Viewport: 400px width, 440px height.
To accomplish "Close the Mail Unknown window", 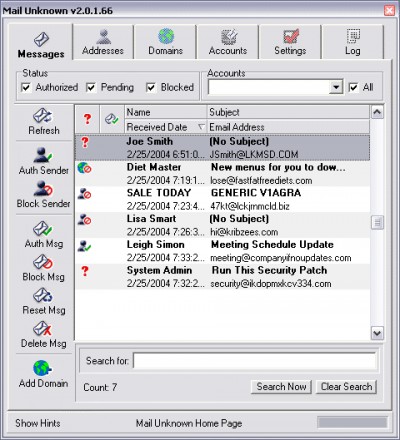I will click(x=389, y=10).
